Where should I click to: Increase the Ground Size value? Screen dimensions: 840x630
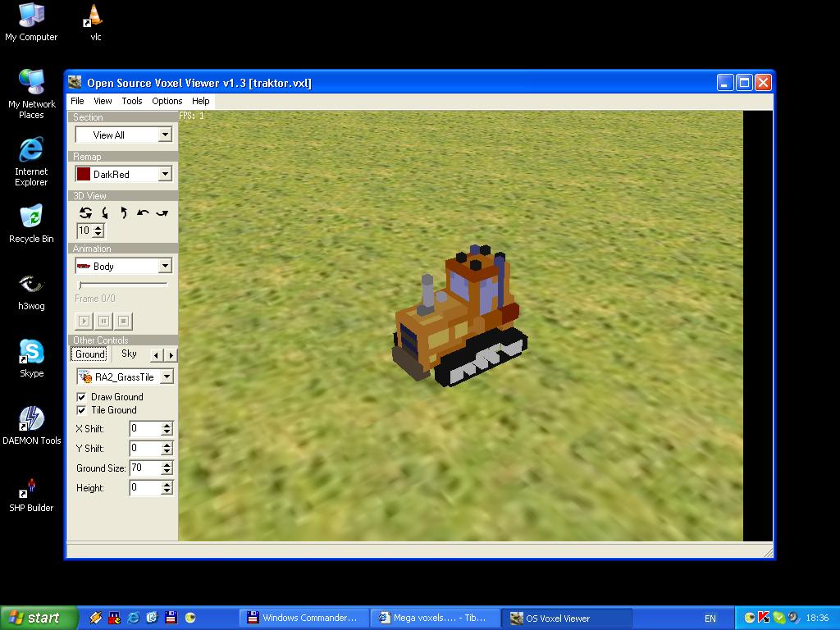[x=167, y=464]
